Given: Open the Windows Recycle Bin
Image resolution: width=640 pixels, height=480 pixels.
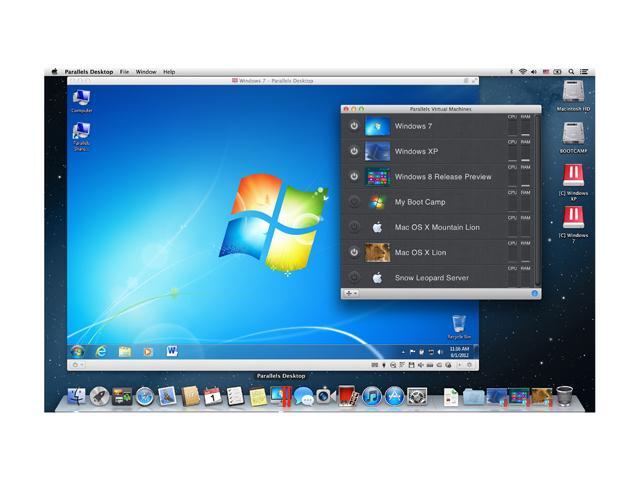Looking at the screenshot, I should point(459,327).
